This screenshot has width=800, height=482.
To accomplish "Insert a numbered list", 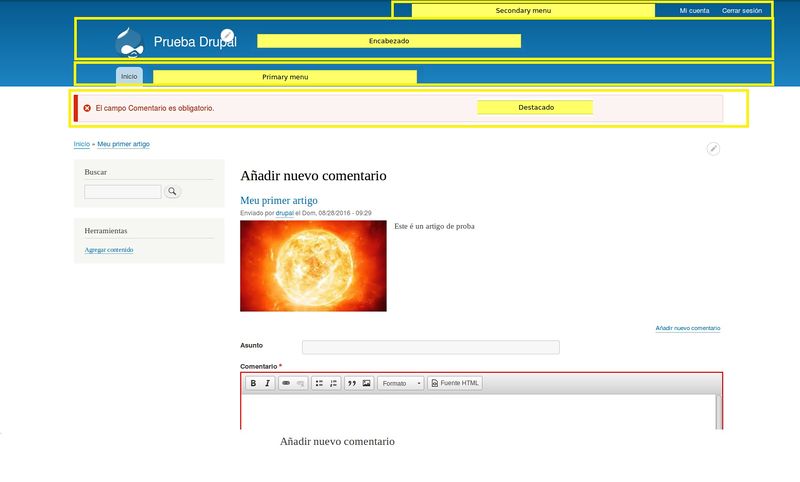I will tap(333, 383).
